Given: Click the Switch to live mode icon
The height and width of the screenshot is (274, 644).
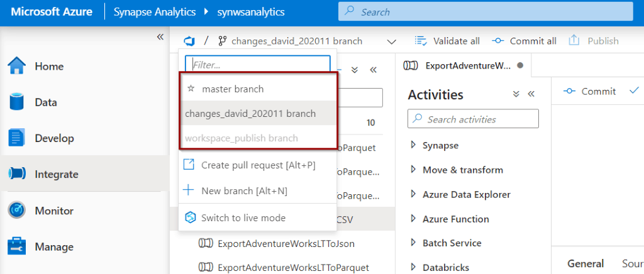Looking at the screenshot, I should pos(190,218).
